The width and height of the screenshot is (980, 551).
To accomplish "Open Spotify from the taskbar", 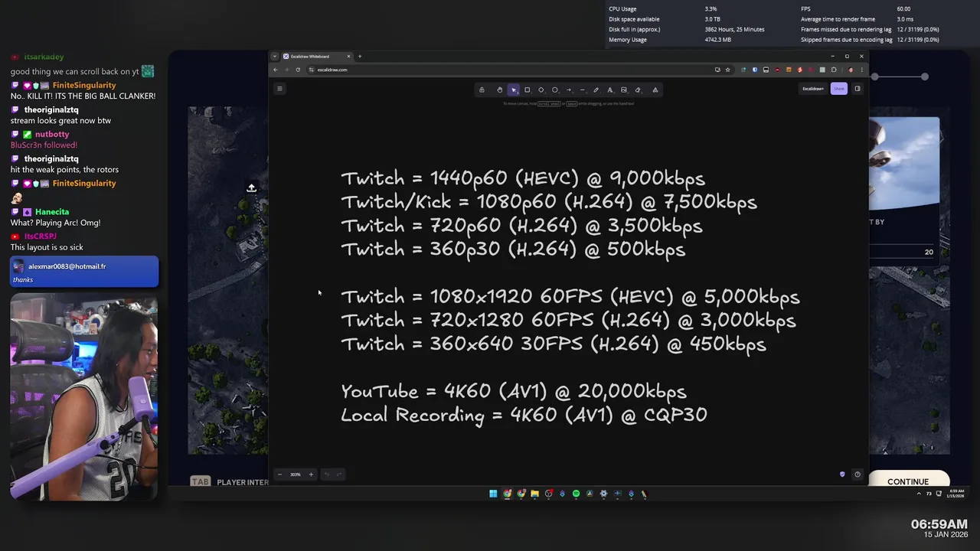I will point(576,494).
